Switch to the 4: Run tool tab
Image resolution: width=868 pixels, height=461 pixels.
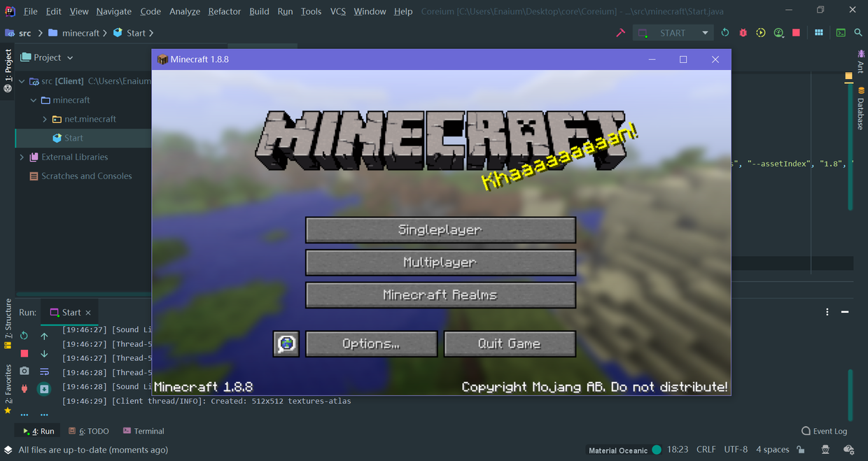point(38,431)
